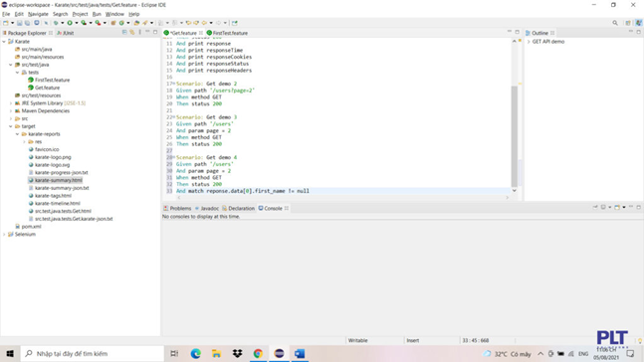Open the Declaration tab

pyautogui.click(x=238, y=209)
